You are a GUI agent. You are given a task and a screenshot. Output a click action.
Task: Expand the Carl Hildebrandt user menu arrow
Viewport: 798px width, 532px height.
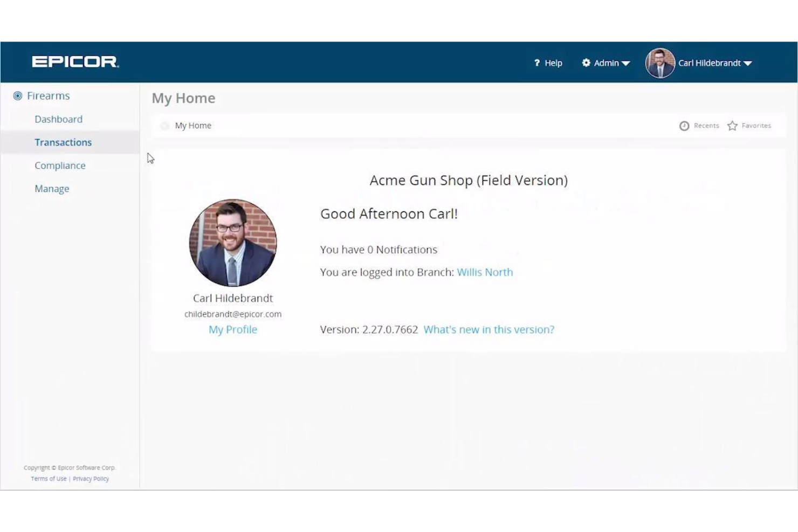(747, 64)
